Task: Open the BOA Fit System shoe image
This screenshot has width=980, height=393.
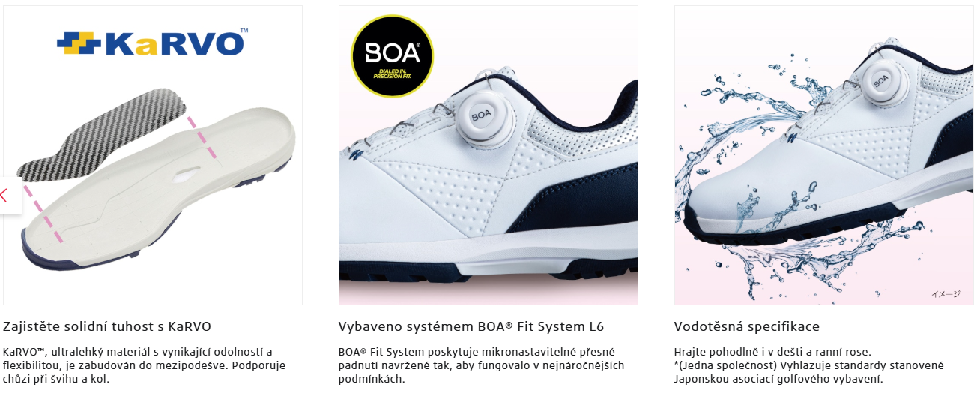Action: 489,155
